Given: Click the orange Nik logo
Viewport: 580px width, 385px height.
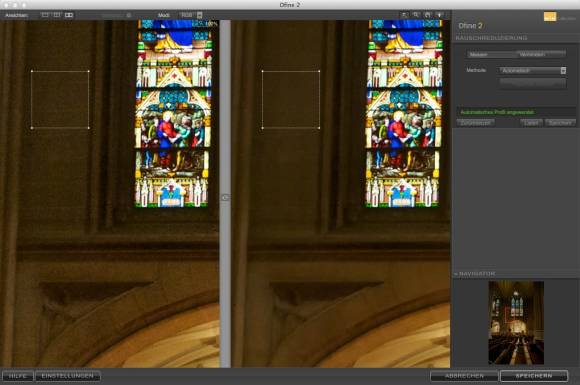Looking at the screenshot, I should coord(550,17).
